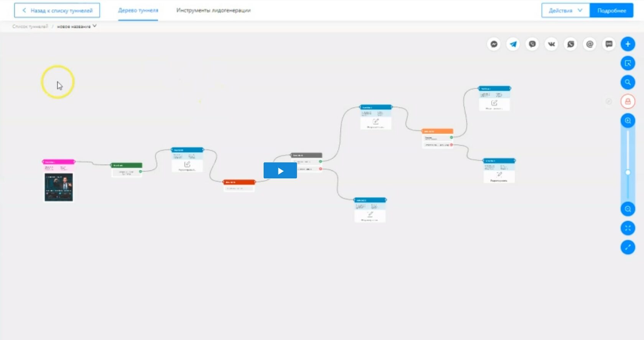
Task: Click Назад к списку туннелей button
Action: point(57,10)
